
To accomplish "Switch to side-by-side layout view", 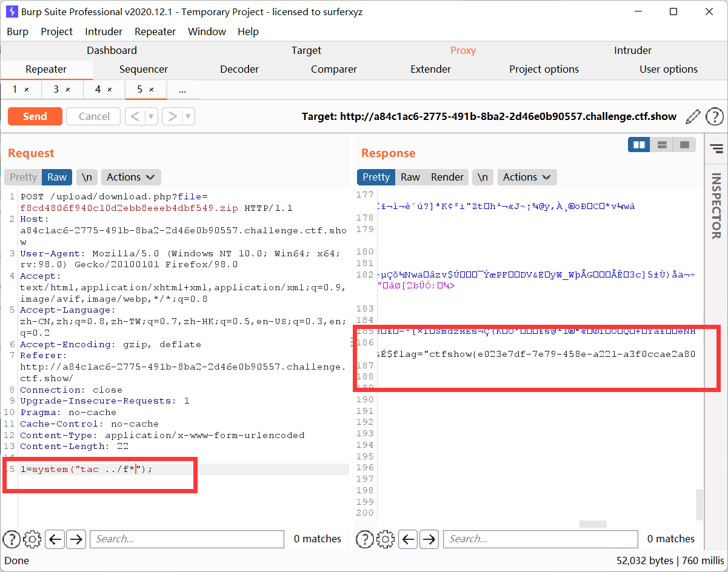I will [639, 145].
